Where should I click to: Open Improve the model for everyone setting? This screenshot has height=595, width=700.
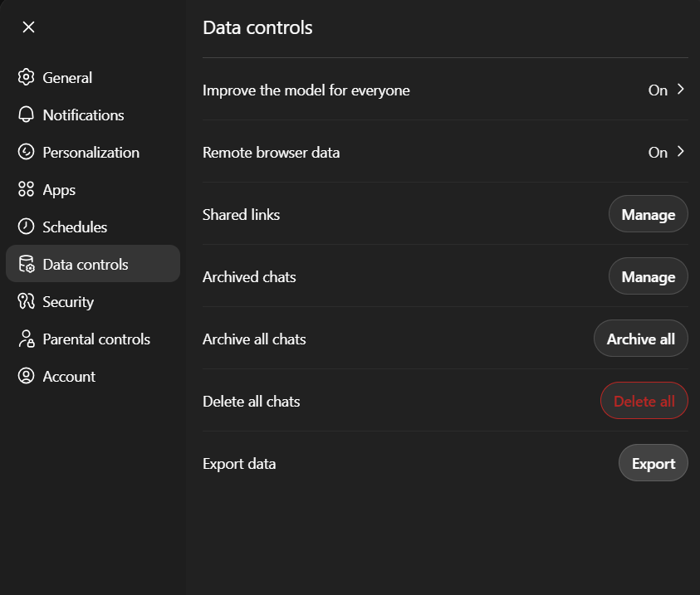point(306,90)
